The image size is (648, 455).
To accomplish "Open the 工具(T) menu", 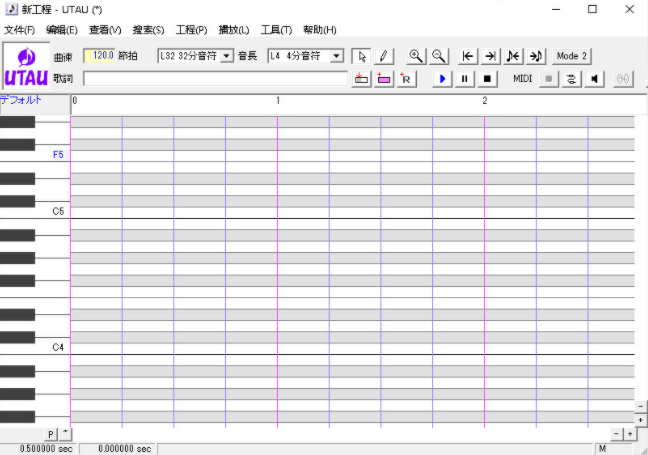I will [x=276, y=30].
